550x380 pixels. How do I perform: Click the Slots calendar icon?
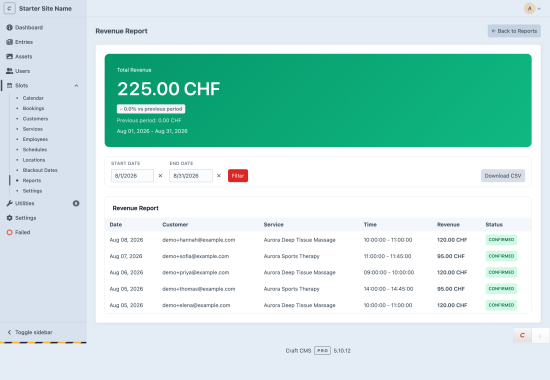click(9, 86)
